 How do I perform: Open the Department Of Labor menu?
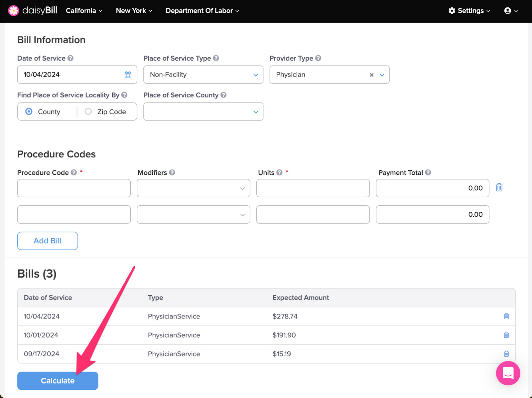coord(202,11)
